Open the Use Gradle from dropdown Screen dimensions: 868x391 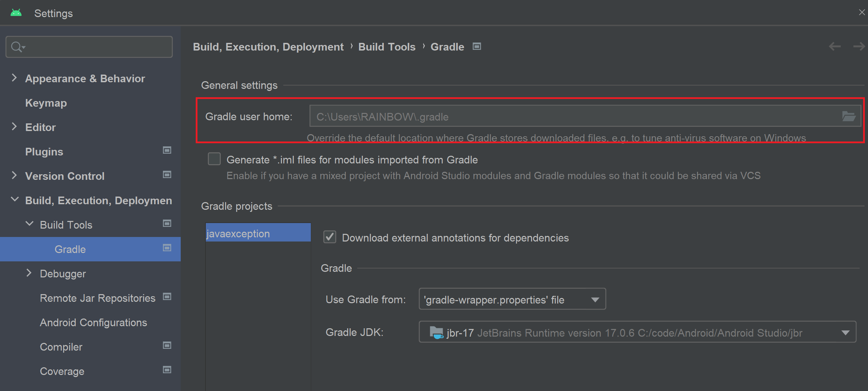512,299
